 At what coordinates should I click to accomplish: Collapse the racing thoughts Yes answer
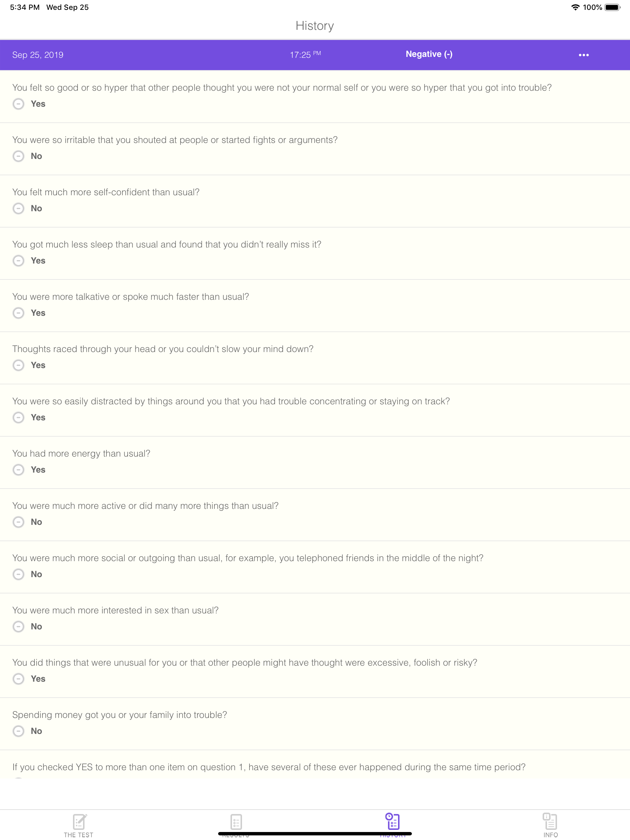(18, 365)
